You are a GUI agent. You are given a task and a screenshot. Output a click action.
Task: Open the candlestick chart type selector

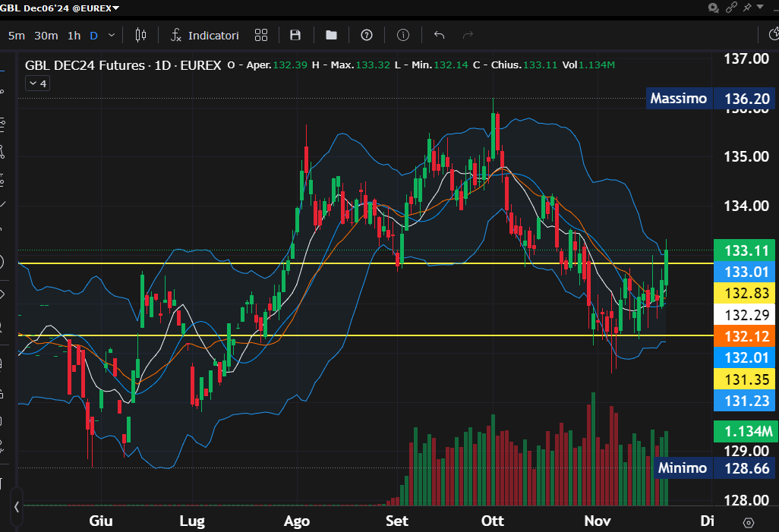click(140, 35)
